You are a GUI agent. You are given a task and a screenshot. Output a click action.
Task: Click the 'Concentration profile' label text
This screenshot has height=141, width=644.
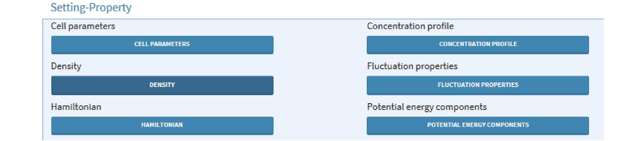(x=410, y=26)
